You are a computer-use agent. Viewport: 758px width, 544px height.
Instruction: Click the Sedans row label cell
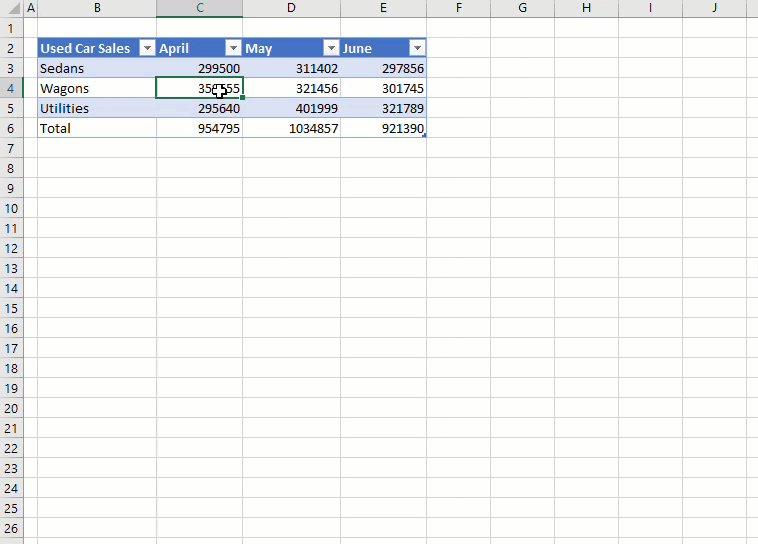click(x=96, y=69)
